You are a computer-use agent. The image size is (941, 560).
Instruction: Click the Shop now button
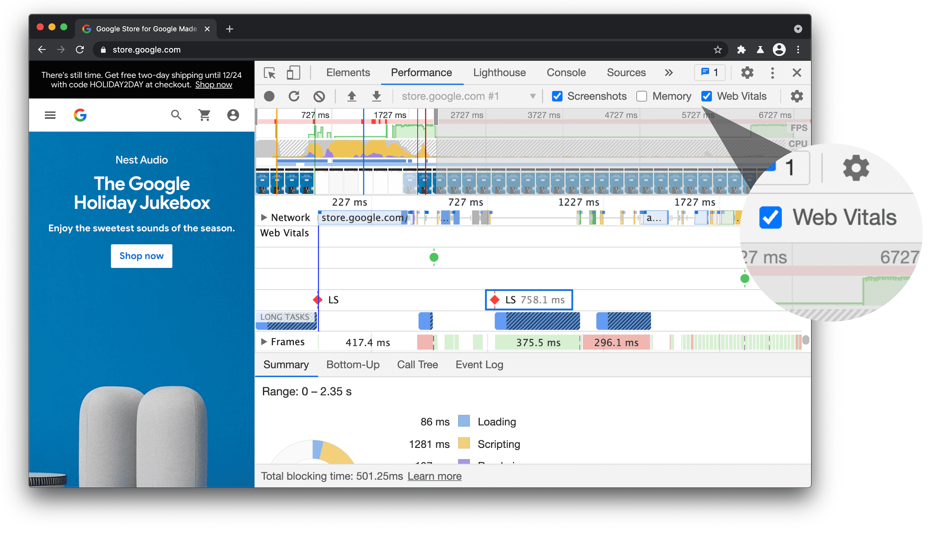[142, 255]
